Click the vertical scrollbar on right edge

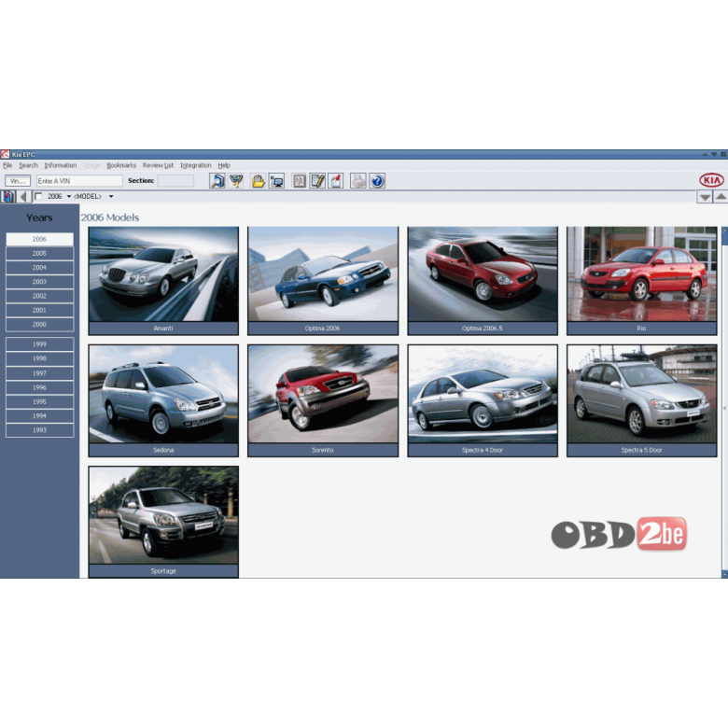(x=725, y=402)
